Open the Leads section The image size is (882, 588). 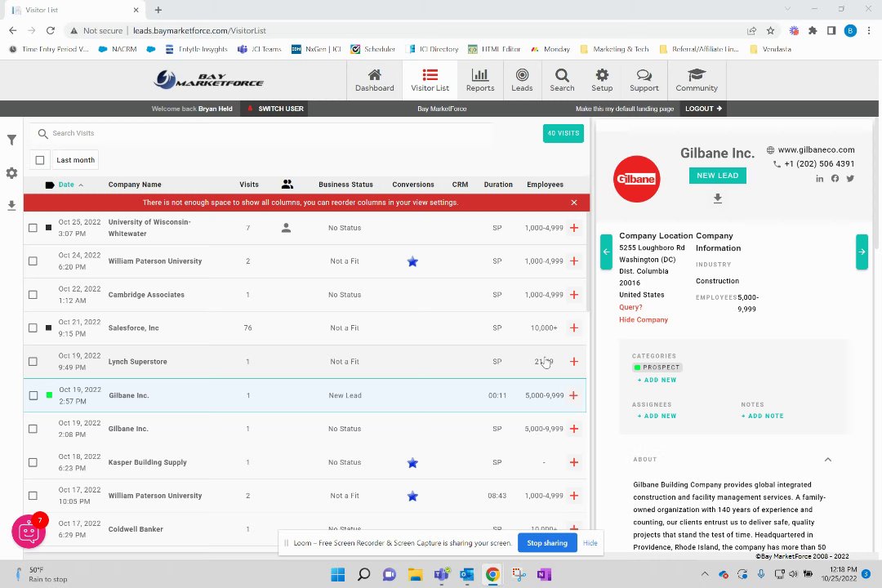click(x=521, y=80)
